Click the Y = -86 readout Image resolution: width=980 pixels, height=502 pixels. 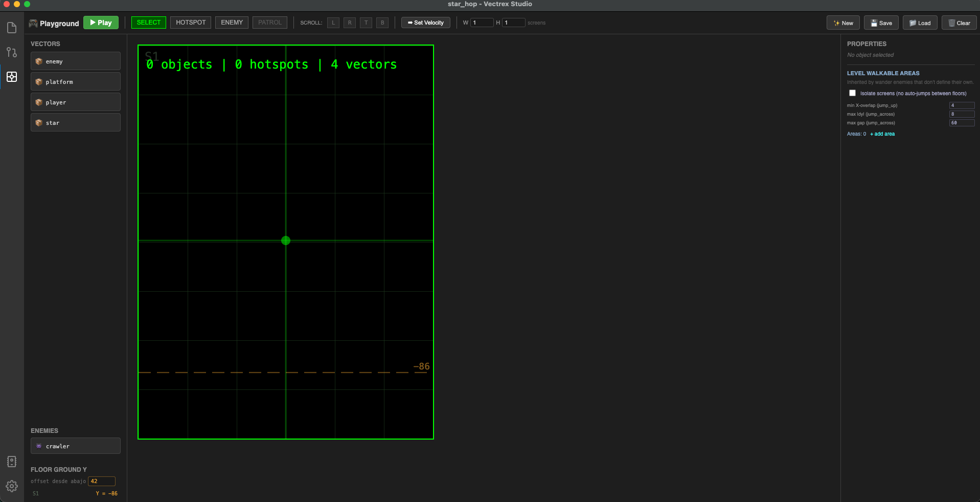107,494
